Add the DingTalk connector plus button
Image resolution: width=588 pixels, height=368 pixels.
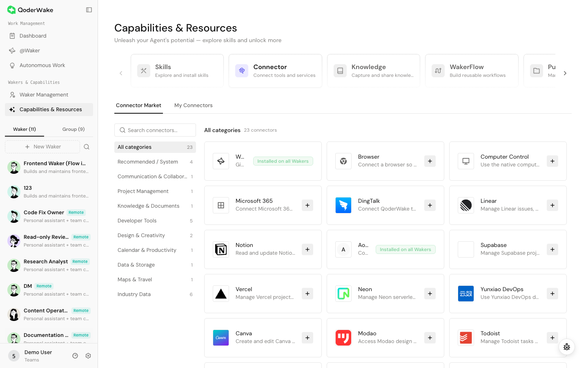click(430, 205)
